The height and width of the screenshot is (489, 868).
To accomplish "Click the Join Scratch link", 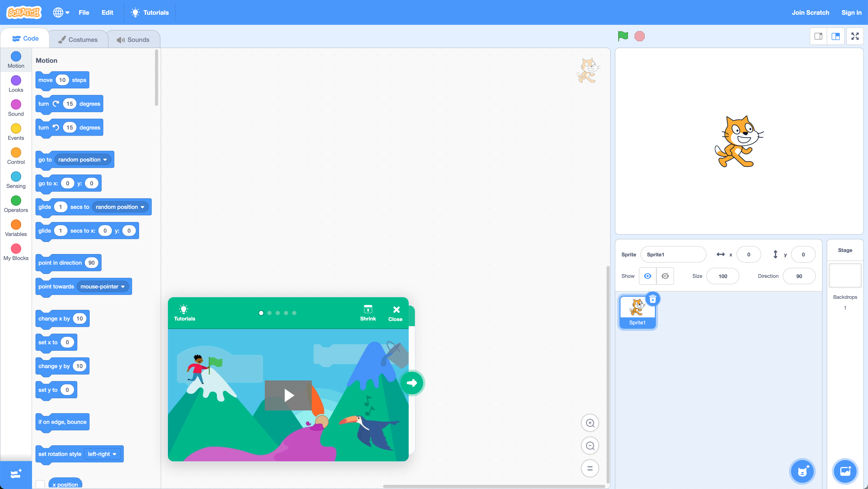I will click(x=810, y=12).
